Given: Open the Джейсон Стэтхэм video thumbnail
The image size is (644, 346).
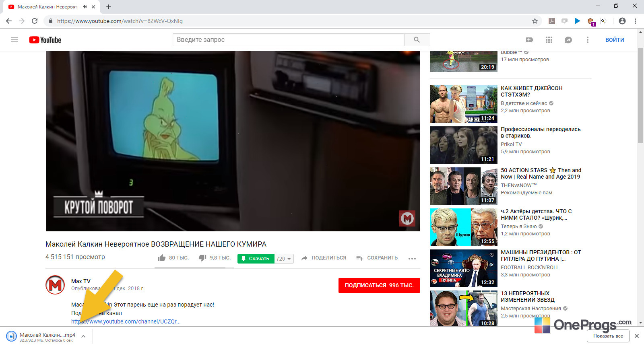Looking at the screenshot, I should [464, 104].
